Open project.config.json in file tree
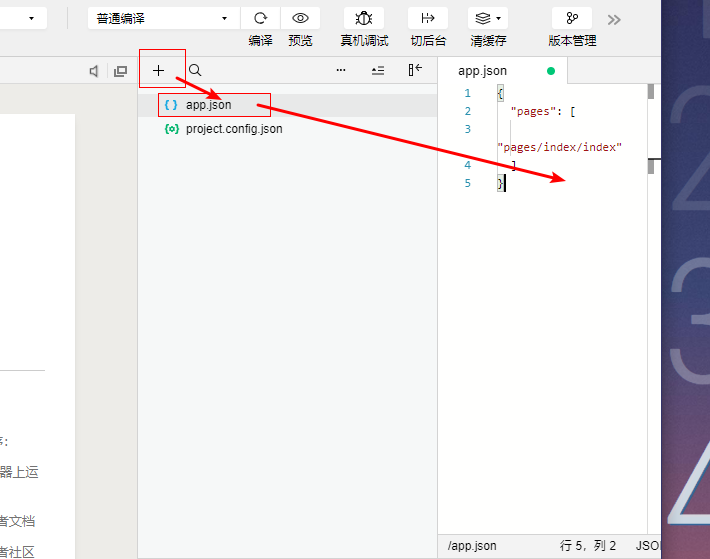This screenshot has width=710, height=559. coord(234,129)
